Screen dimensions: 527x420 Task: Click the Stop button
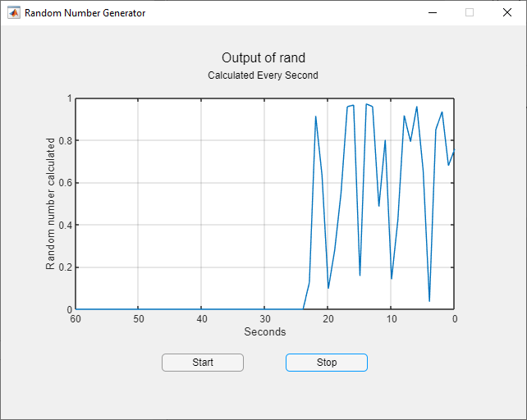click(x=327, y=363)
